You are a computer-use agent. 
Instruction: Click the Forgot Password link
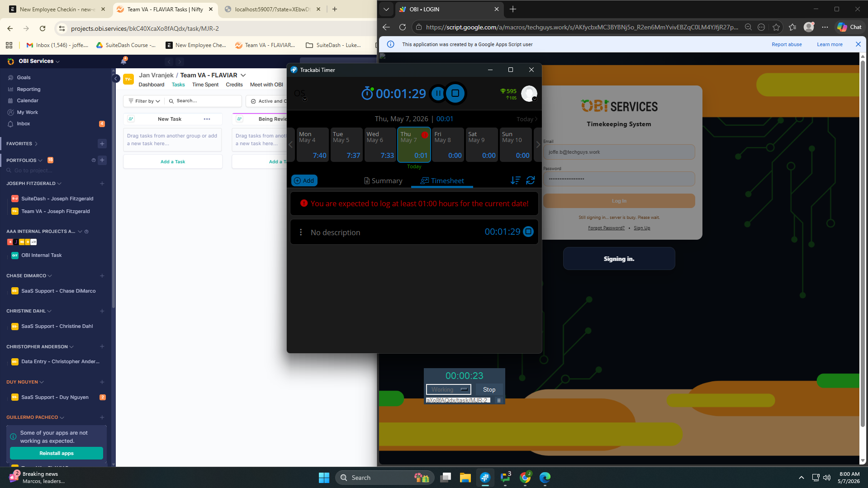coord(606,228)
